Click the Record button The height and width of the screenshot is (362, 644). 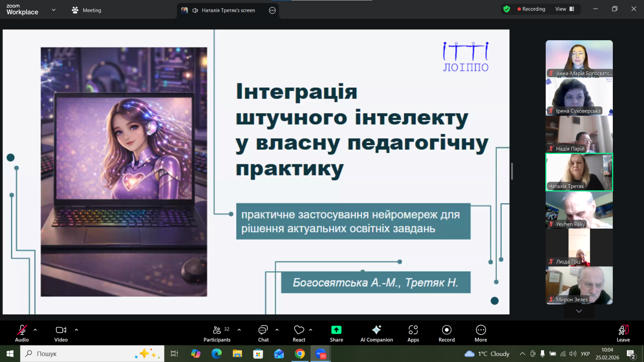tap(446, 333)
